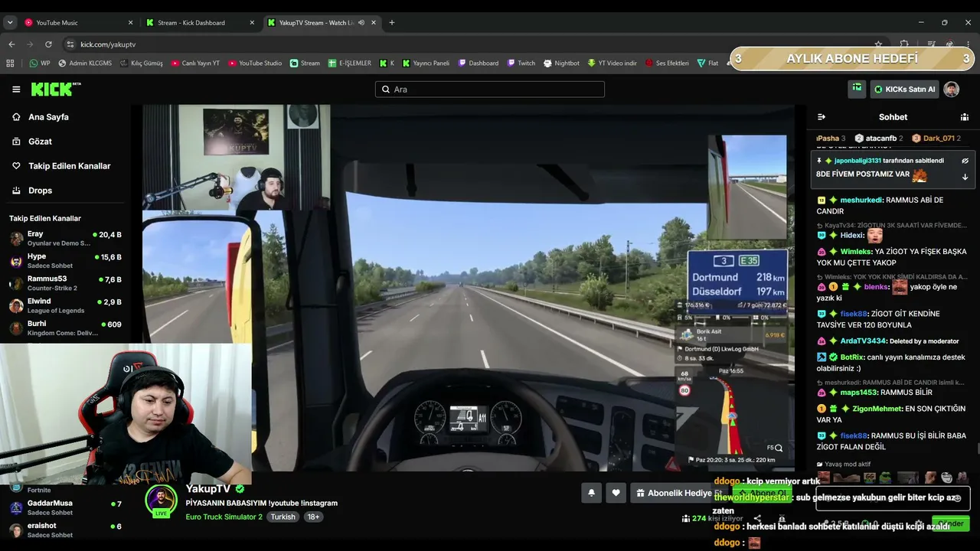Switch to the YouTube Music tab
Screen dimensions: 980x551
[x=77, y=23]
